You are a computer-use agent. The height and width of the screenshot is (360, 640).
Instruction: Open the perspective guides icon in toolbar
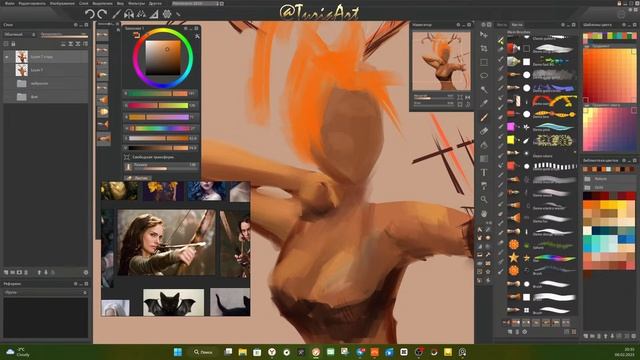point(141,14)
